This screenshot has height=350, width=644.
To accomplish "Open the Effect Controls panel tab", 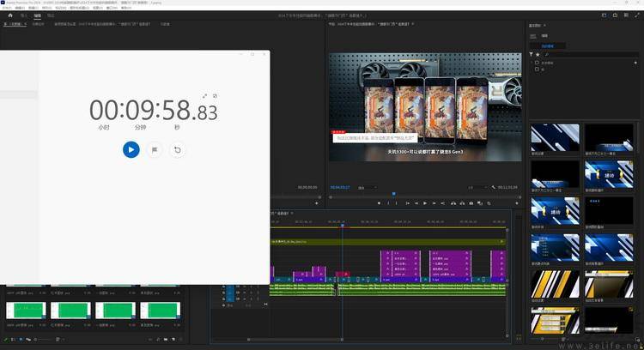I will pyautogui.click(x=38, y=24).
